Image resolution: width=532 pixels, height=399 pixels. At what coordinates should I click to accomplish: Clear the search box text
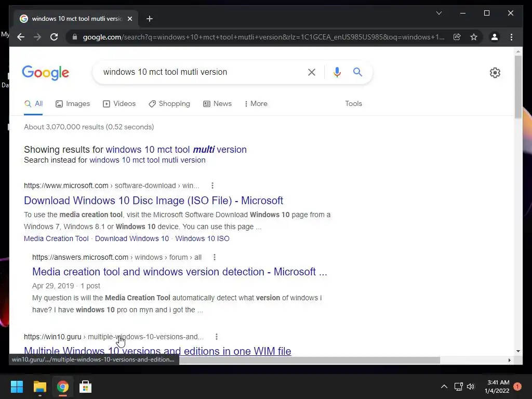312,72
